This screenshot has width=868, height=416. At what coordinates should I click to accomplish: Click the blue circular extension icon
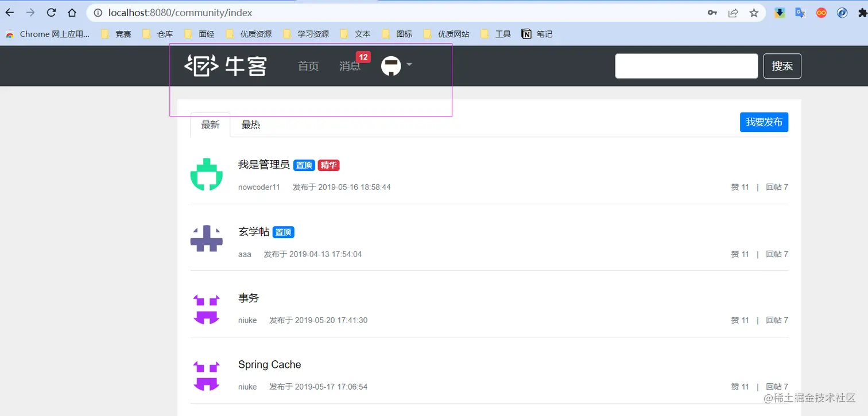[x=842, y=13]
